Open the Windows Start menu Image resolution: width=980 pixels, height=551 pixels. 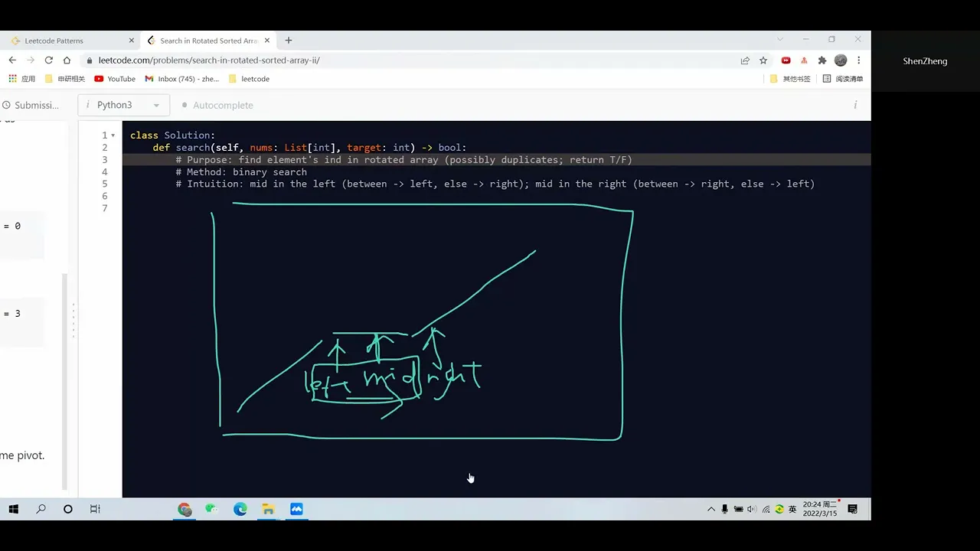point(13,509)
